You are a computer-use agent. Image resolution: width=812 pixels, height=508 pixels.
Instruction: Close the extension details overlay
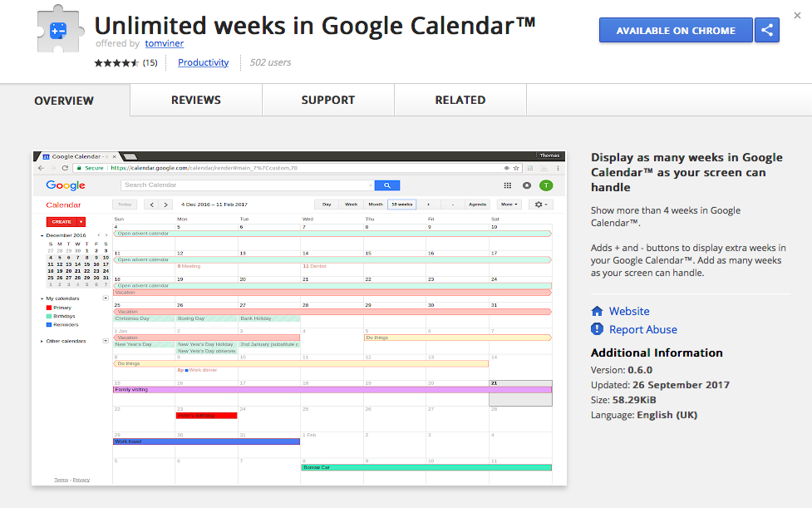click(x=798, y=16)
